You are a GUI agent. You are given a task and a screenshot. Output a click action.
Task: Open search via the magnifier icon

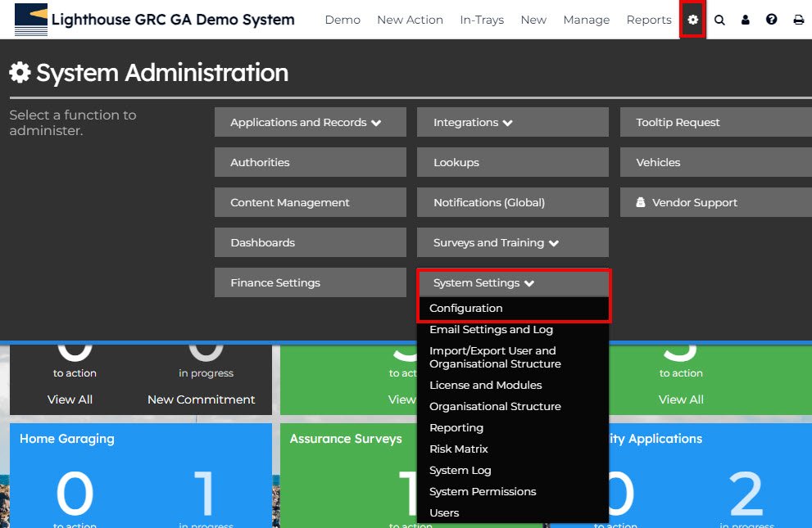719,20
